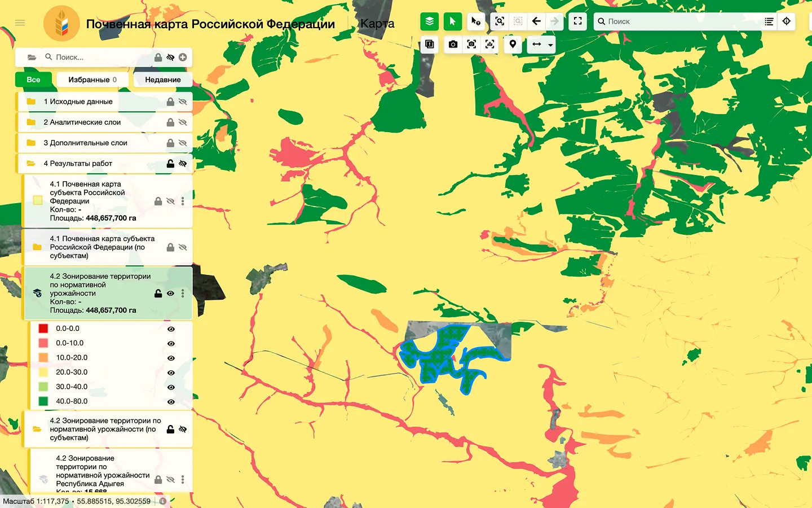Click the dark green 40.0-80.0 swatch
The height and width of the screenshot is (508, 812).
coord(43,401)
